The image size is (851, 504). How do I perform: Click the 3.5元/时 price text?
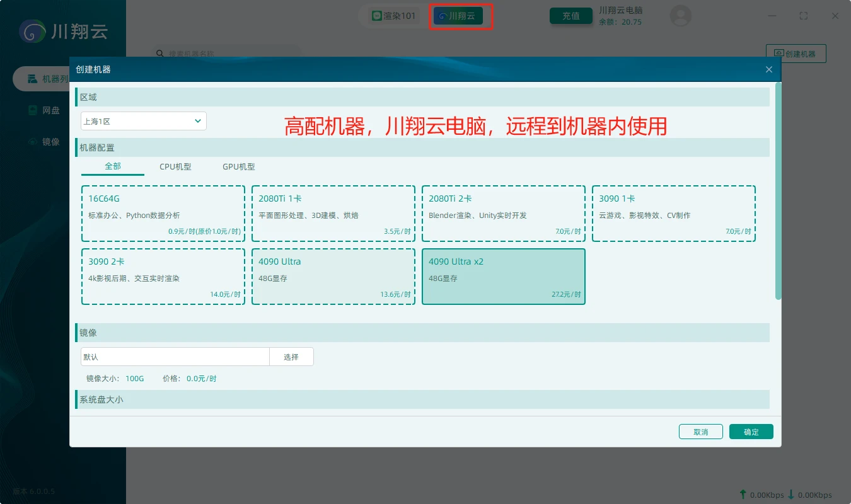[x=397, y=232]
